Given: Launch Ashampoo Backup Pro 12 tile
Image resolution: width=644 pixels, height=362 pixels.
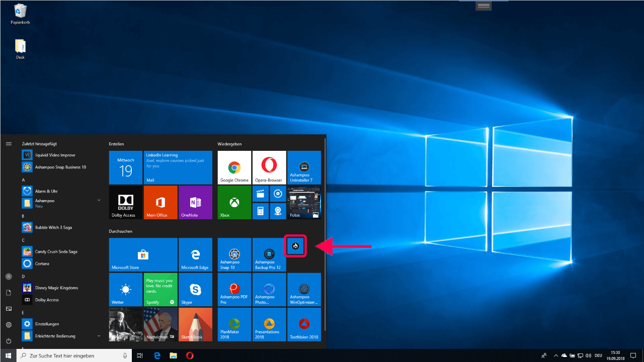Looking at the screenshot, I should click(269, 254).
